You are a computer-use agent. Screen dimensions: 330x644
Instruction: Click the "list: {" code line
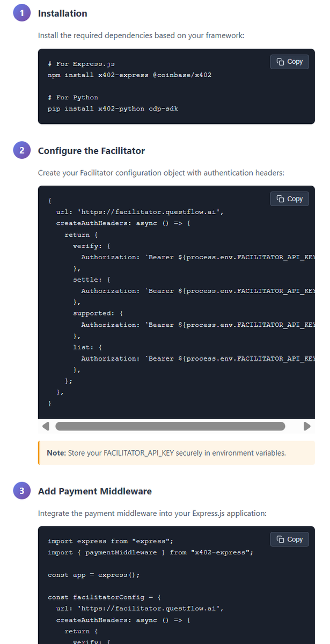tap(87, 347)
